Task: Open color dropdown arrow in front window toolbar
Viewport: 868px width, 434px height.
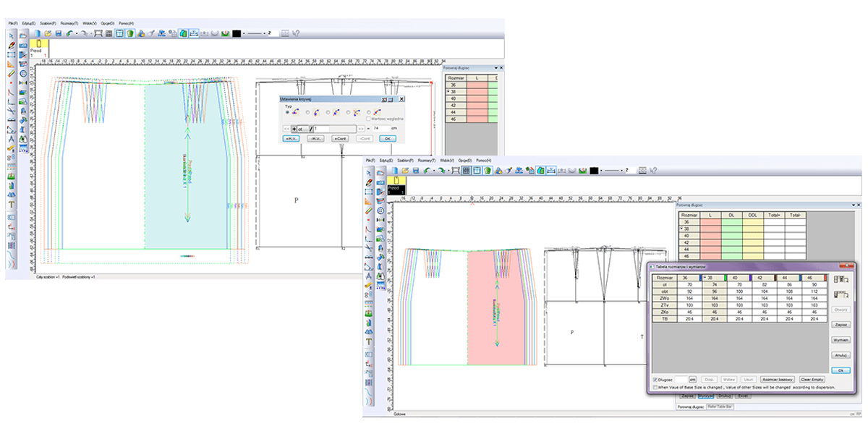Action: click(601, 170)
